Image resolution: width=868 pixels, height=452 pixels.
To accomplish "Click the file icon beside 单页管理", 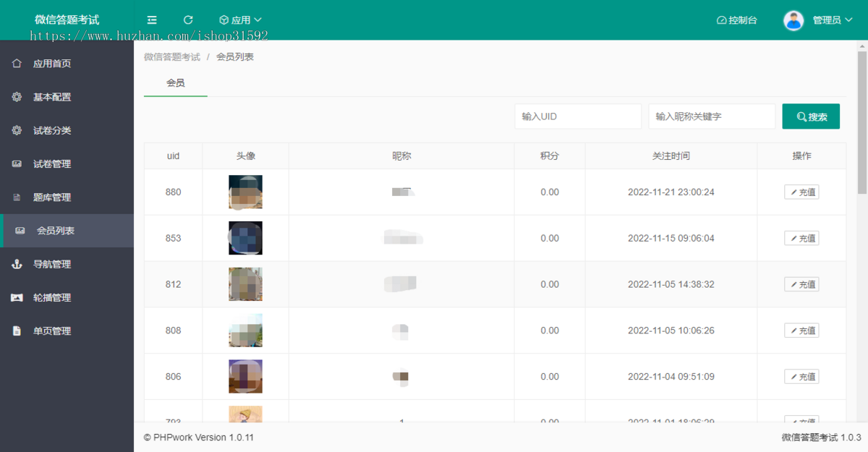I will (17, 331).
